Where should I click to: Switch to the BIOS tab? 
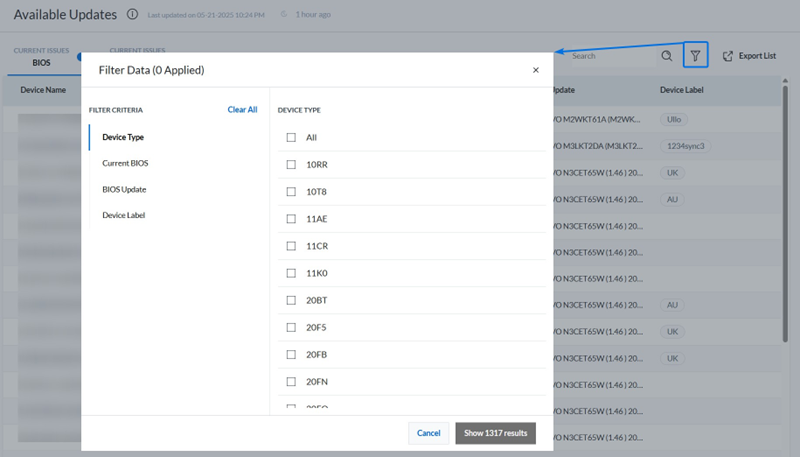(x=41, y=62)
